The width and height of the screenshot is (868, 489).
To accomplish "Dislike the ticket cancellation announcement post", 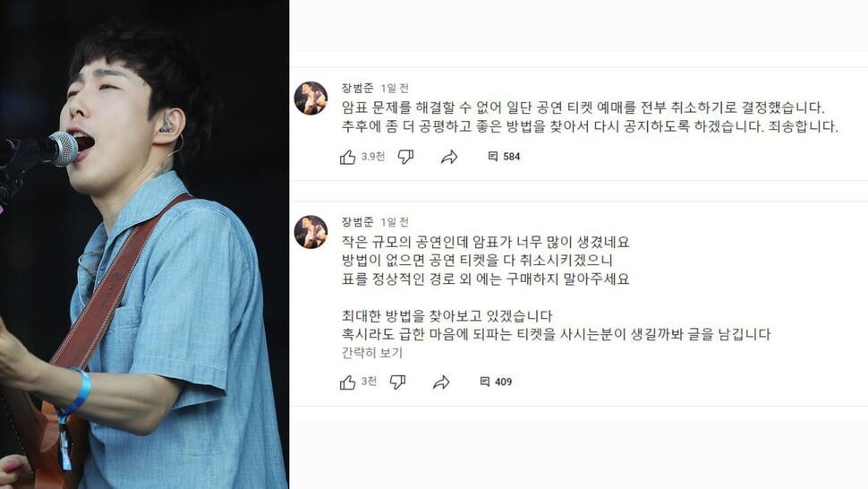I will click(405, 158).
